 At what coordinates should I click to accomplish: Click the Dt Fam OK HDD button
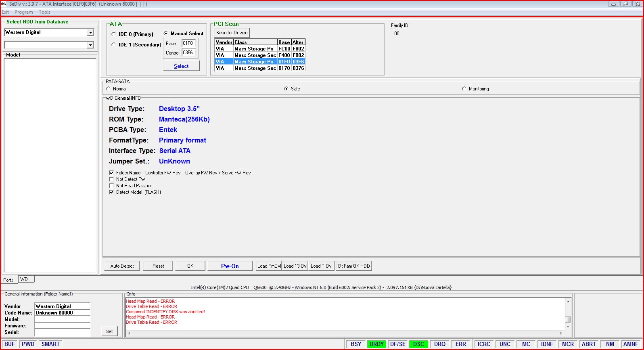point(354,266)
